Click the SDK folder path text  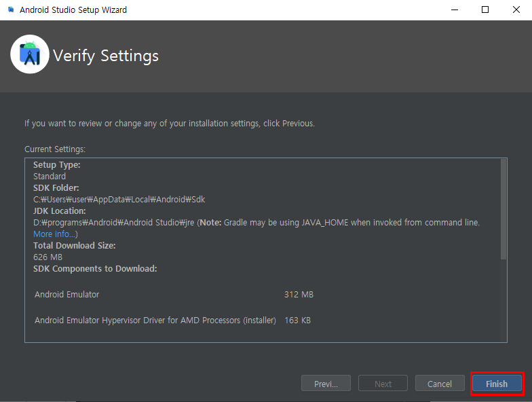[x=119, y=200]
